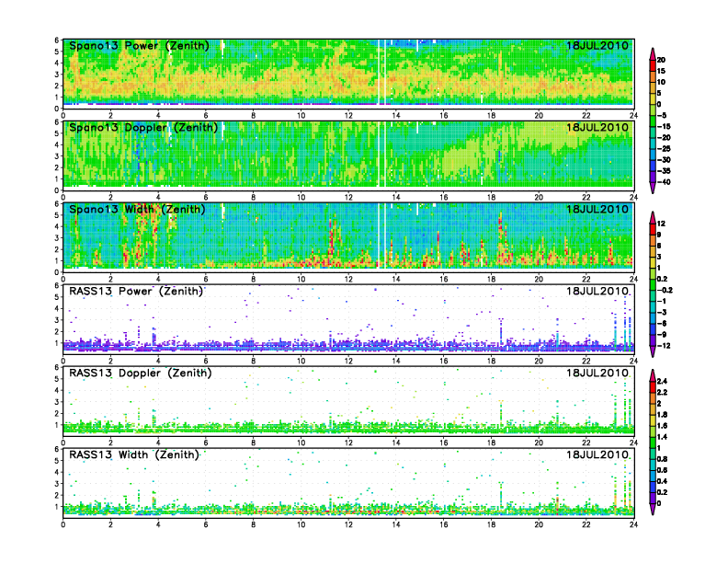Select the "-15" label on top colorbar
The width and height of the screenshot is (728, 563).
click(664, 126)
